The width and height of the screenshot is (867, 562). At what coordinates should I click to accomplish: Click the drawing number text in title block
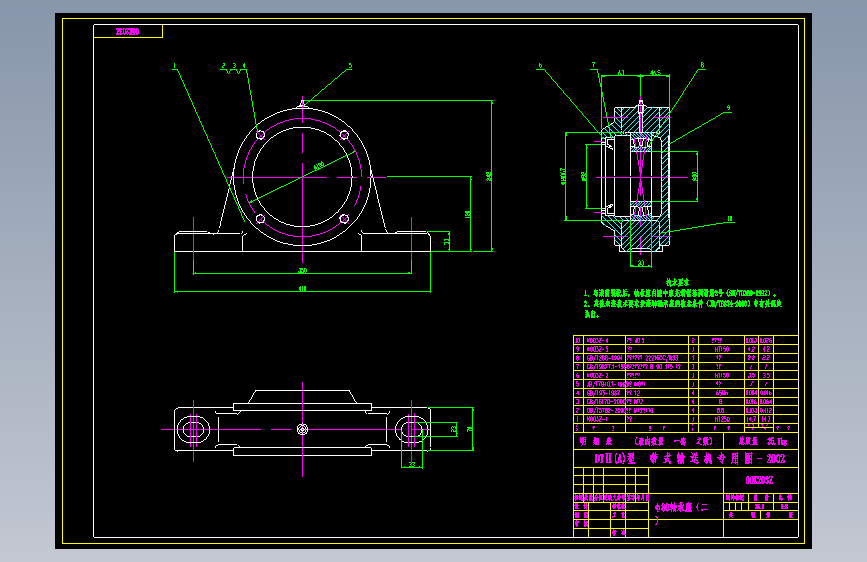[759, 480]
